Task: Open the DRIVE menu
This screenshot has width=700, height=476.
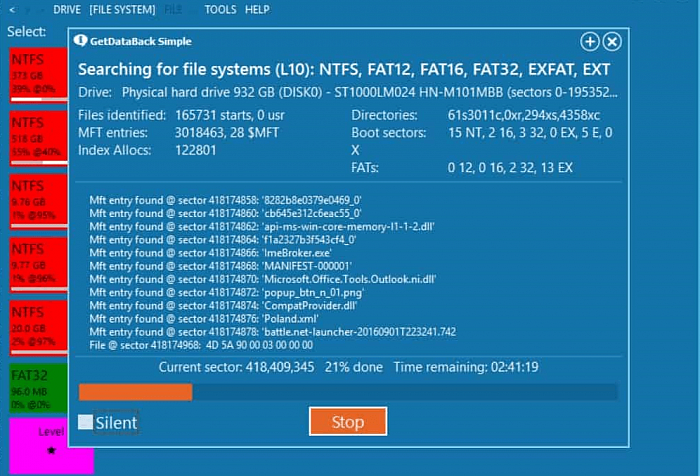Action: [67, 9]
